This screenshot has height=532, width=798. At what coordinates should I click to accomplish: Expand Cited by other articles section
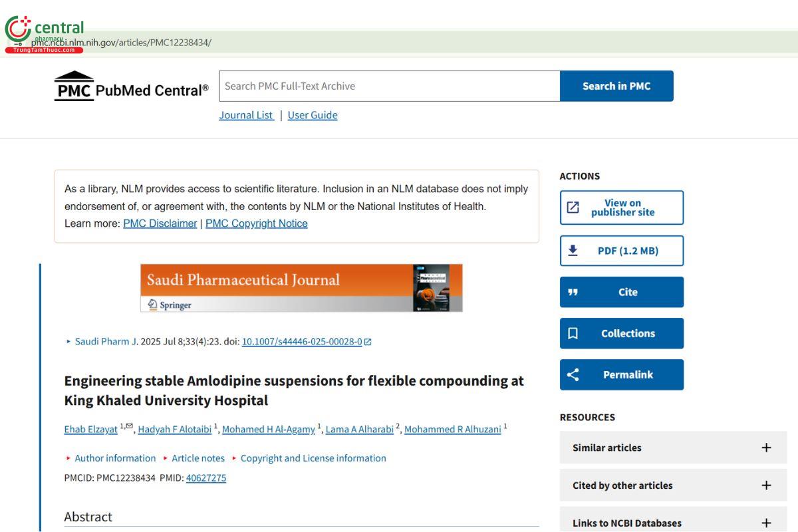766,485
